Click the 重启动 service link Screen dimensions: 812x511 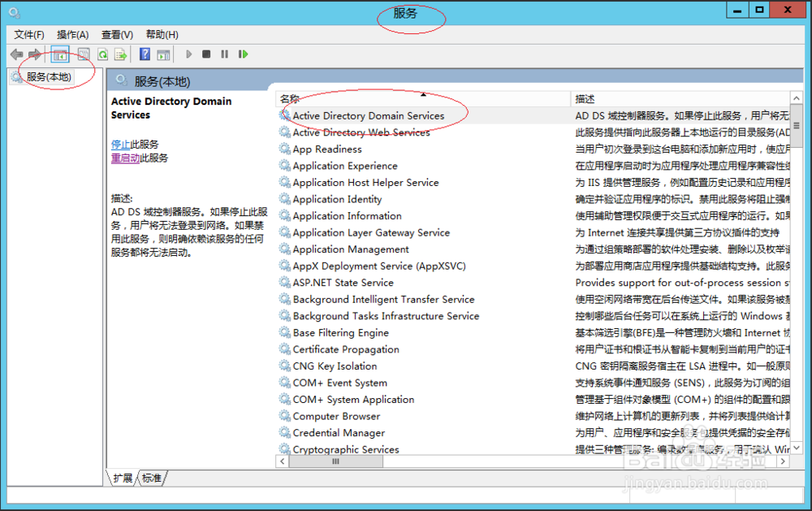pyautogui.click(x=125, y=158)
